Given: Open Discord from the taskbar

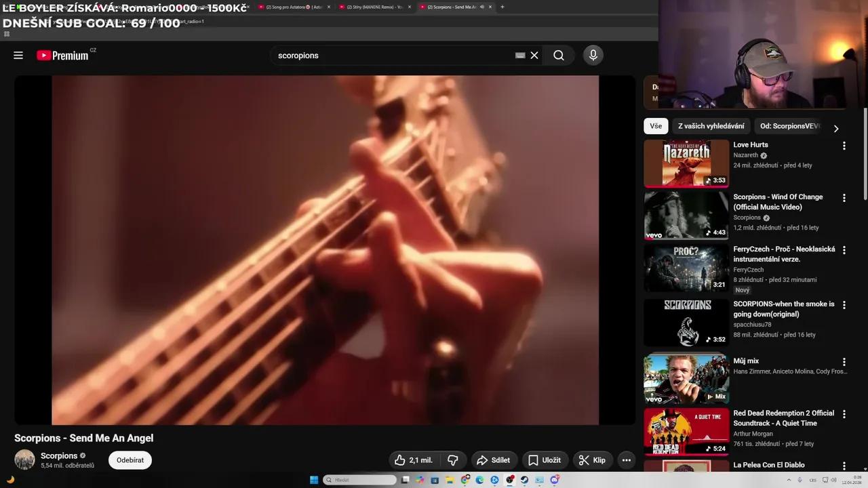Looking at the screenshot, I should (555, 480).
